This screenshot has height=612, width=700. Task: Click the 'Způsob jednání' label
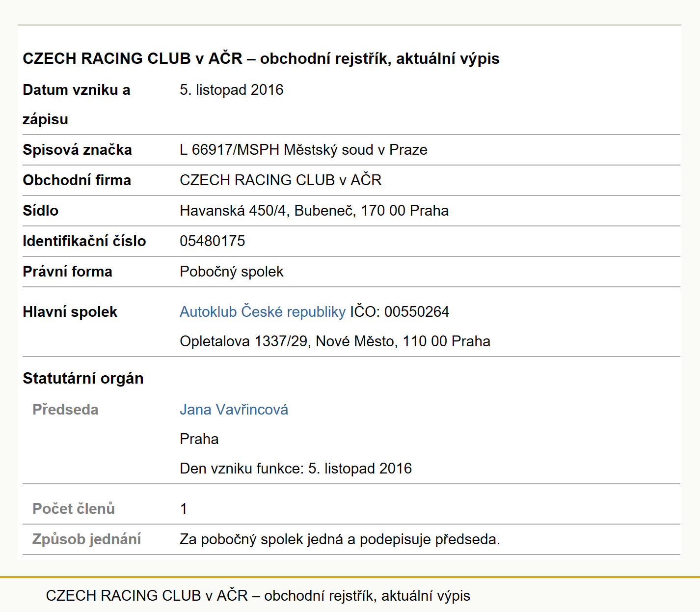[x=86, y=539]
